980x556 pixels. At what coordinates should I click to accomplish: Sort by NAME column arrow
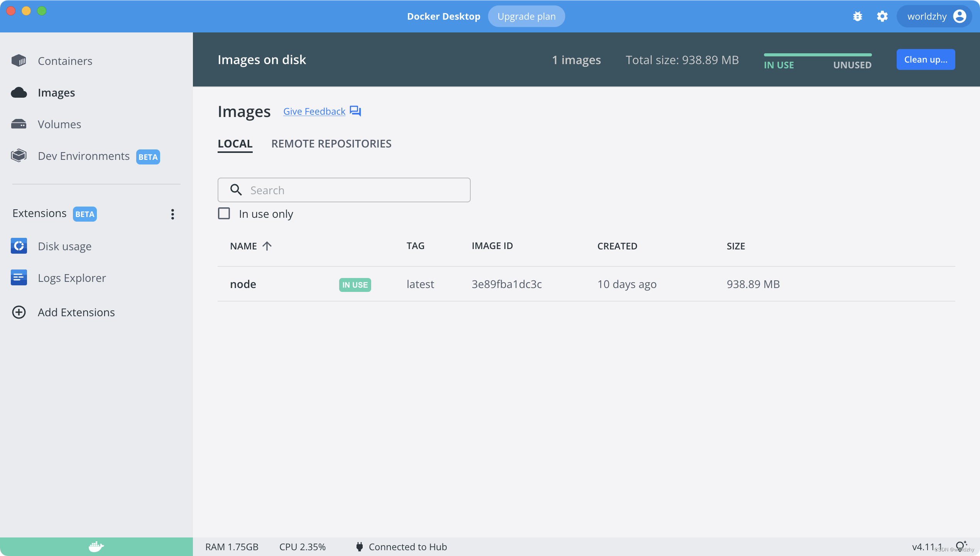267,246
